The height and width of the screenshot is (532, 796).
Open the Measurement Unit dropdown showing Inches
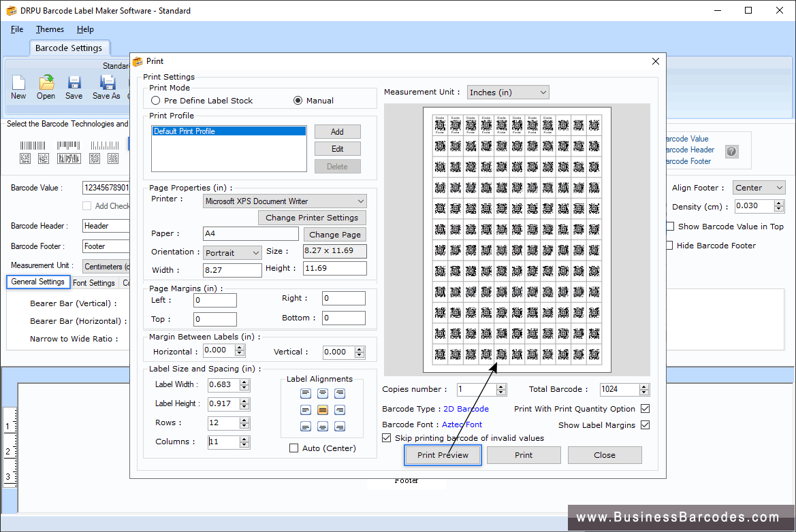(543, 92)
